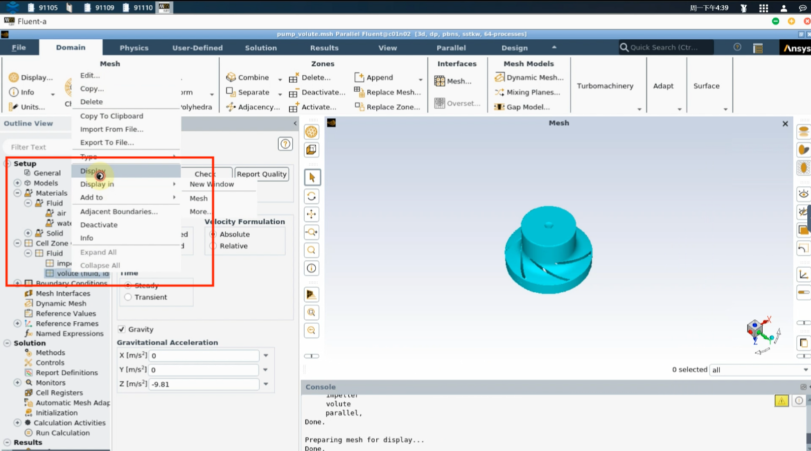Open Deactivate zones dialog in ribbon
Viewport: 811px width, 451px height.
coord(317,93)
